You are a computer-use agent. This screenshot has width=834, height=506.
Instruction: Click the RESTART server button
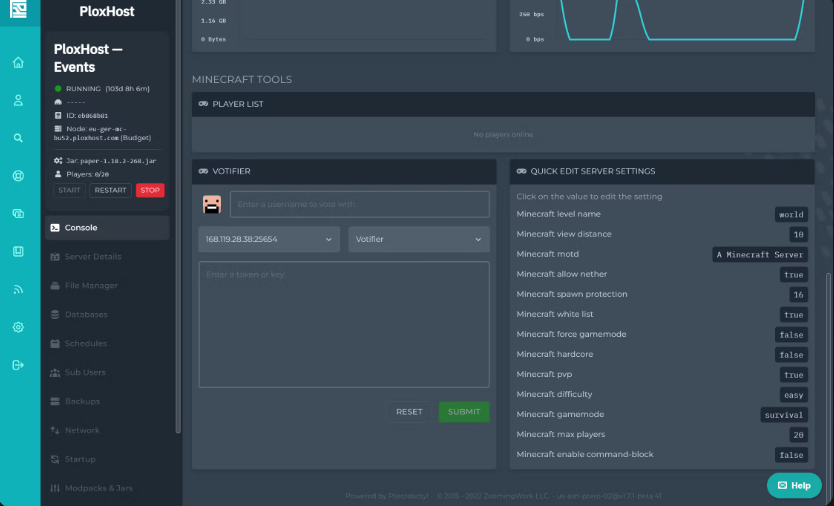(110, 190)
